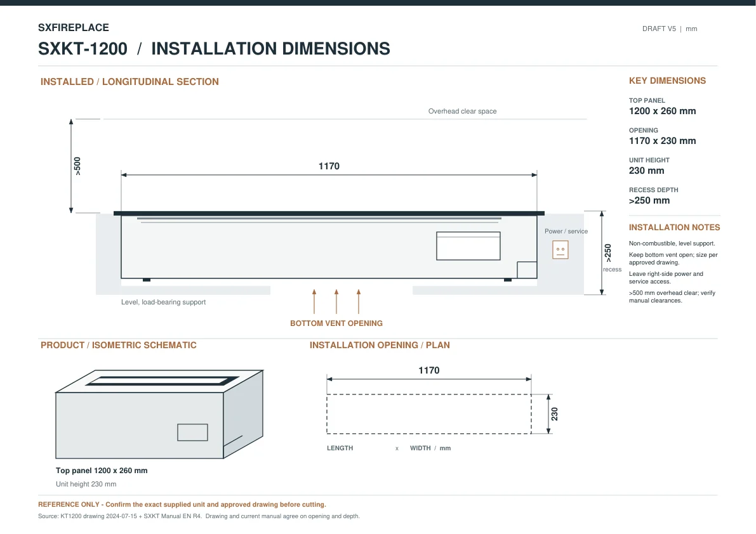Click the SXKT-1200 Installation Dimensions title
Image resolution: width=756 pixels, height=534 pixels.
[x=214, y=49]
